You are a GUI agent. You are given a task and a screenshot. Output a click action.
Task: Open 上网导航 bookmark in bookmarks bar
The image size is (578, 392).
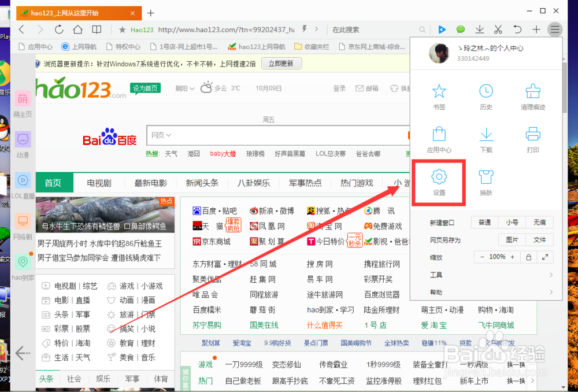coord(79,47)
